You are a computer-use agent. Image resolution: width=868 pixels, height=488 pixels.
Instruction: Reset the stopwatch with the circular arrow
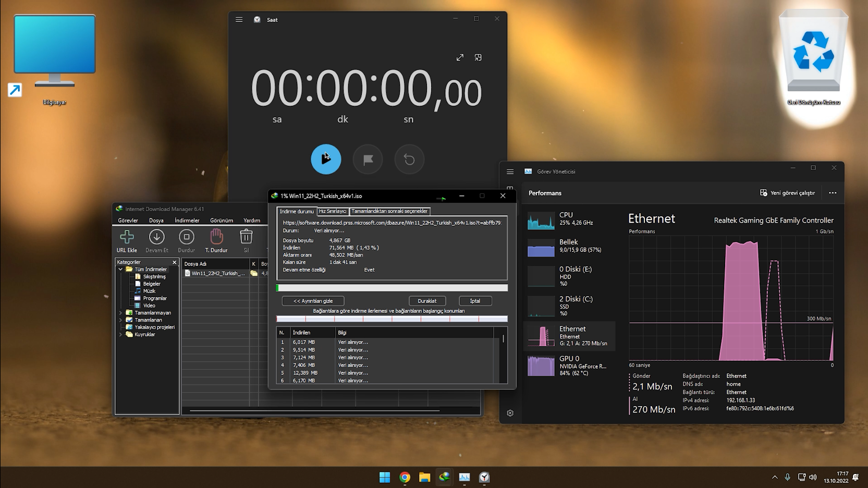(x=409, y=159)
